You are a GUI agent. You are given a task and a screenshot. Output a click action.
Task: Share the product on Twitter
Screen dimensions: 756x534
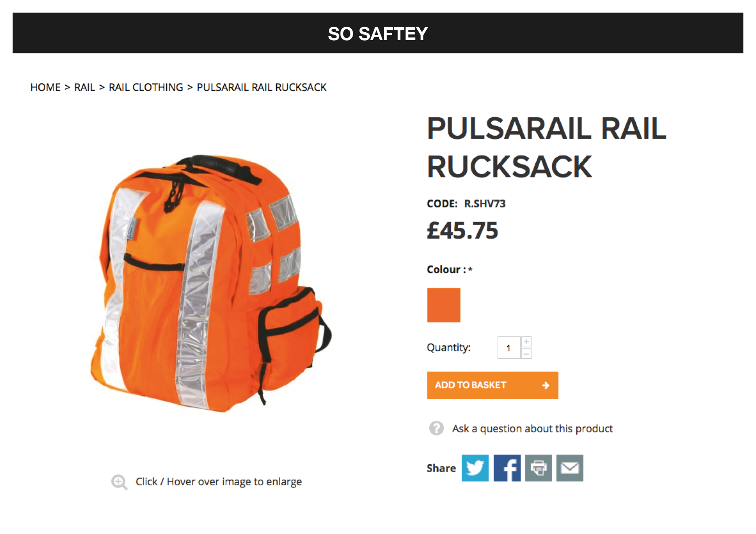475,468
